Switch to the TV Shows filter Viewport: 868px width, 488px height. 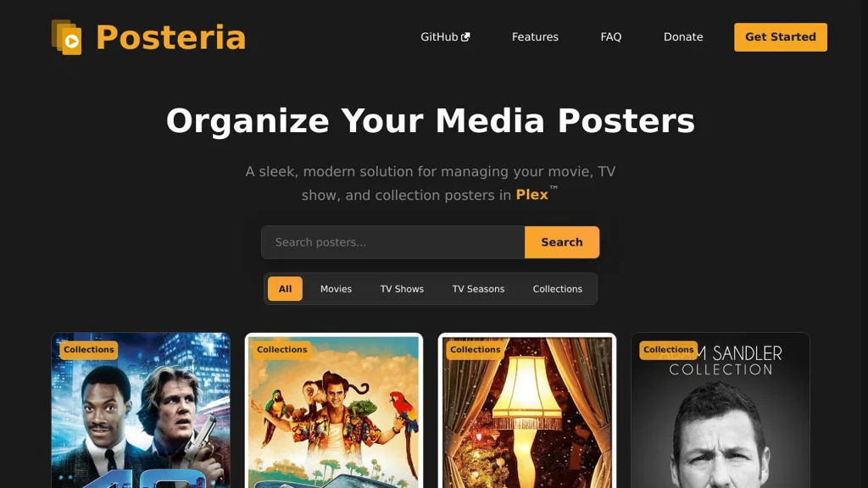point(402,289)
